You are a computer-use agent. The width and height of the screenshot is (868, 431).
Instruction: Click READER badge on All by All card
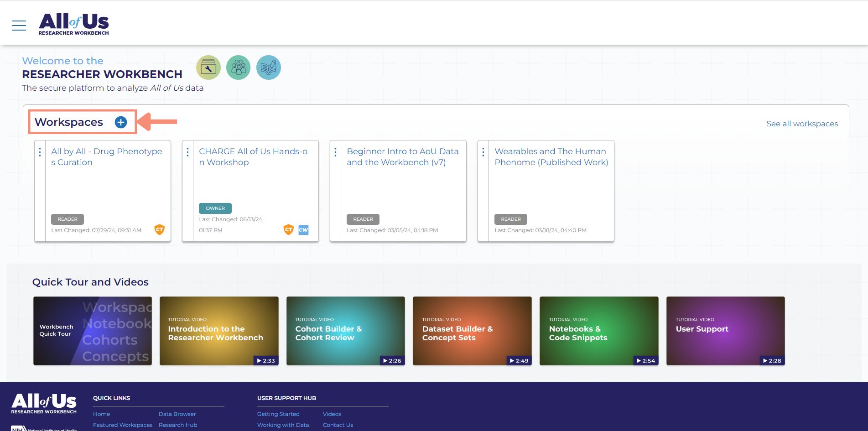[x=68, y=219]
